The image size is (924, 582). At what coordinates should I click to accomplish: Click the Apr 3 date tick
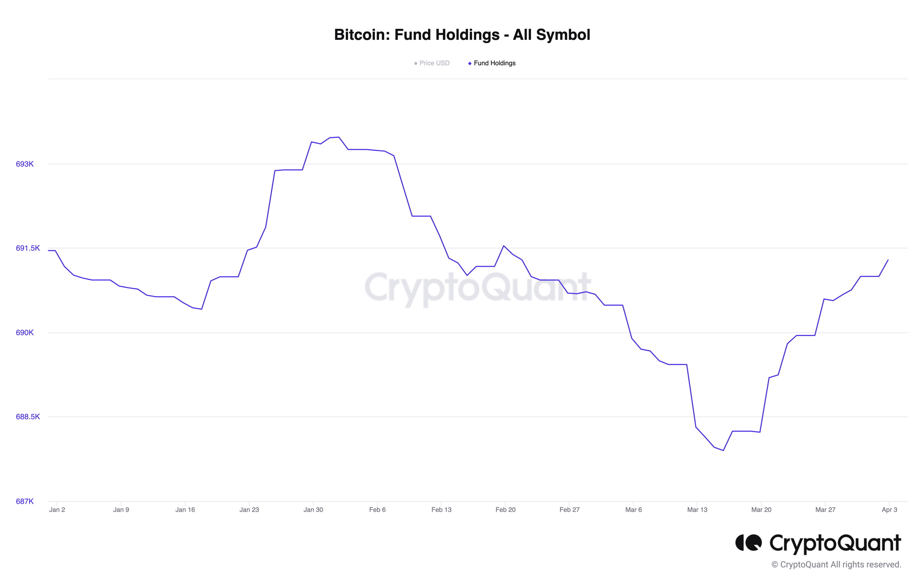890,509
